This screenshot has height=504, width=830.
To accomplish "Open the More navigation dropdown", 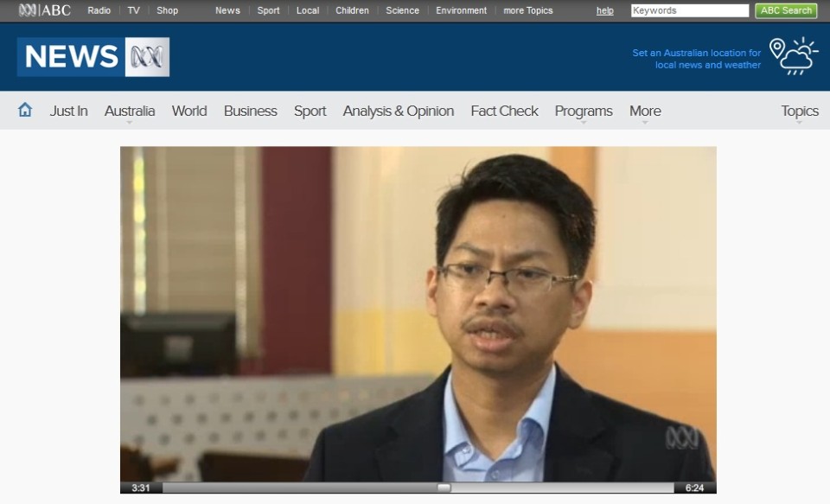I will pyautogui.click(x=645, y=112).
